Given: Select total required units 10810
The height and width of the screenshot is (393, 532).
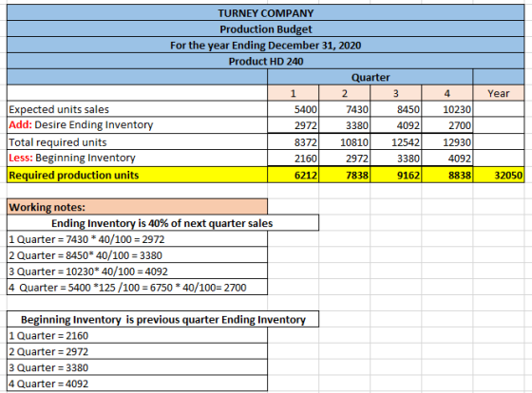Looking at the screenshot, I should (x=344, y=141).
